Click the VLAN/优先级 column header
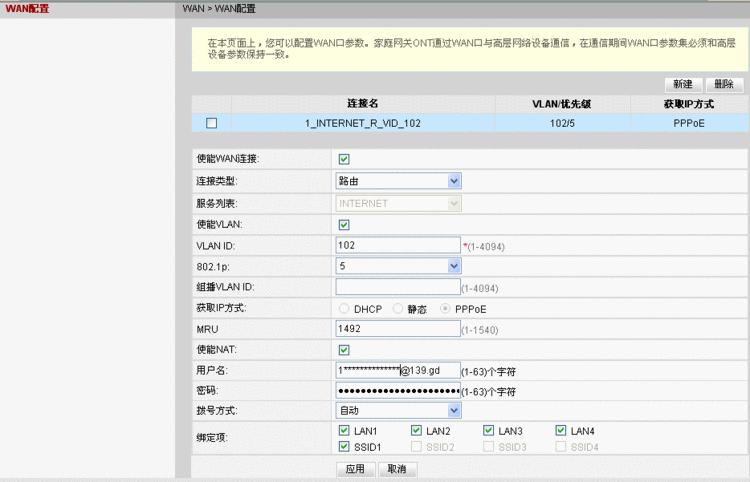Image resolution: width=750 pixels, height=482 pixels. (562, 104)
